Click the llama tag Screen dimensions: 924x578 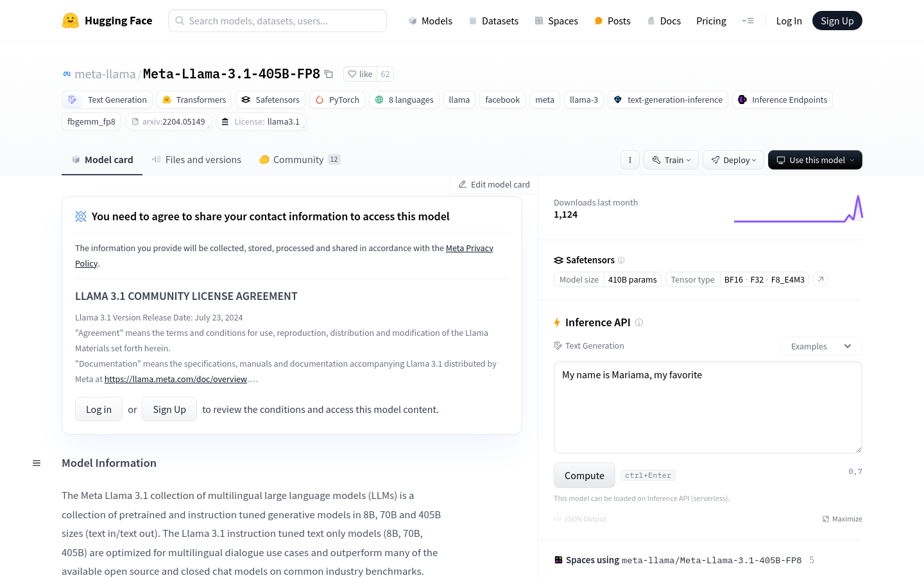459,100
